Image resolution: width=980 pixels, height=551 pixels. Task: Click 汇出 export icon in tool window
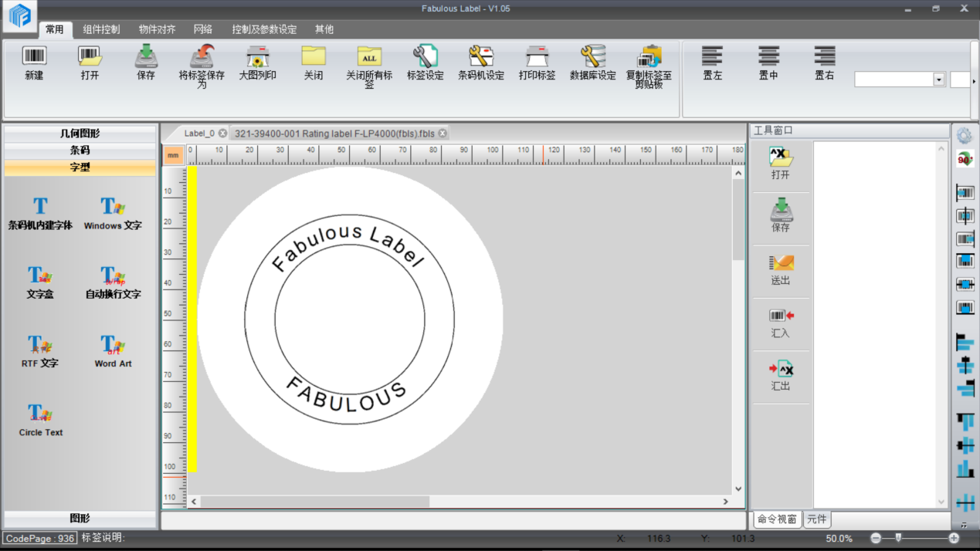[x=781, y=374]
